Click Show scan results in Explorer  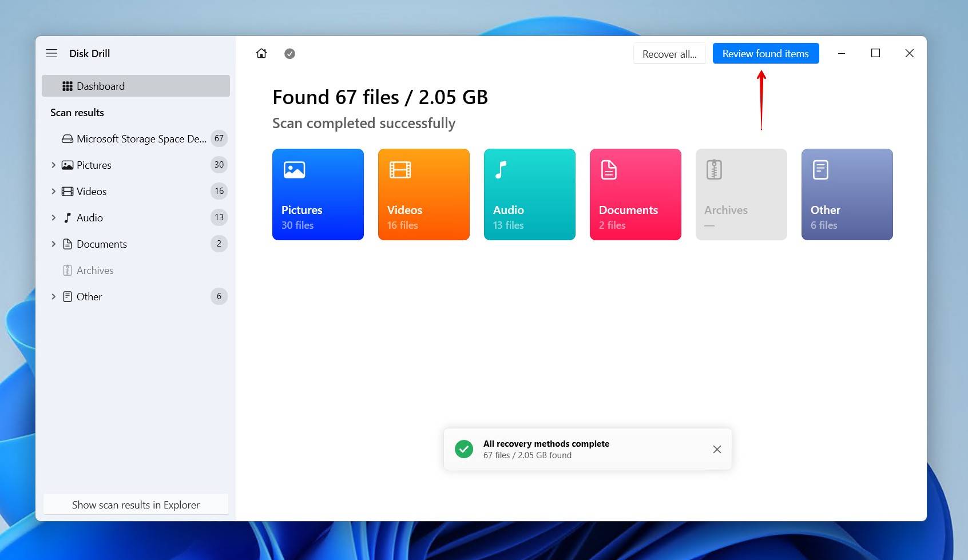[136, 505]
